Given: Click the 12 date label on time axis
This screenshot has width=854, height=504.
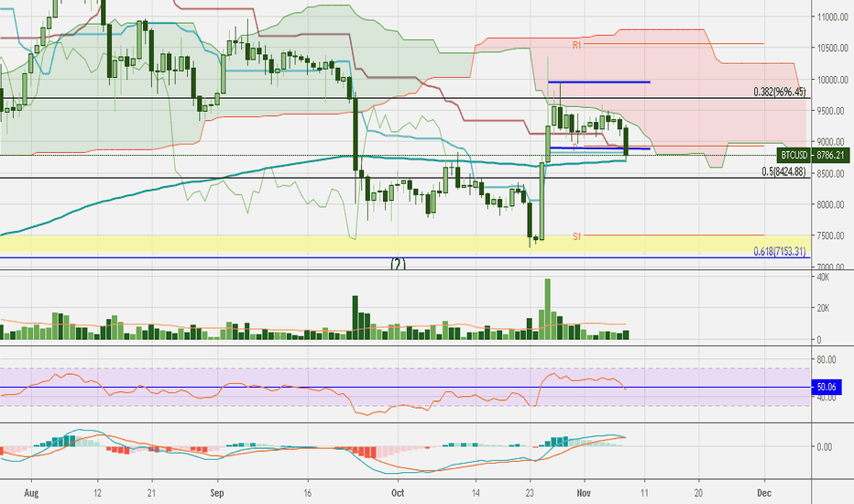Looking at the screenshot, I should 97,493.
